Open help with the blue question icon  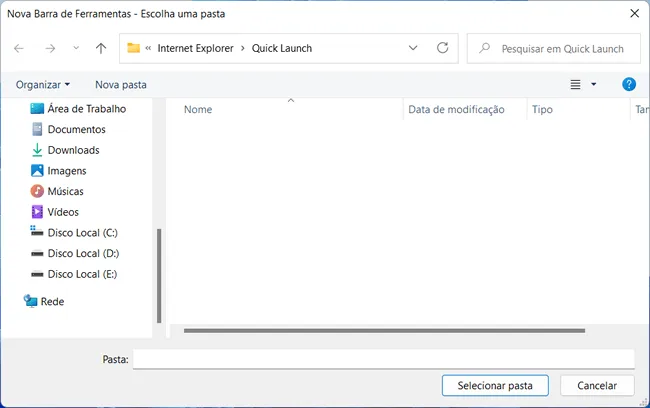629,84
